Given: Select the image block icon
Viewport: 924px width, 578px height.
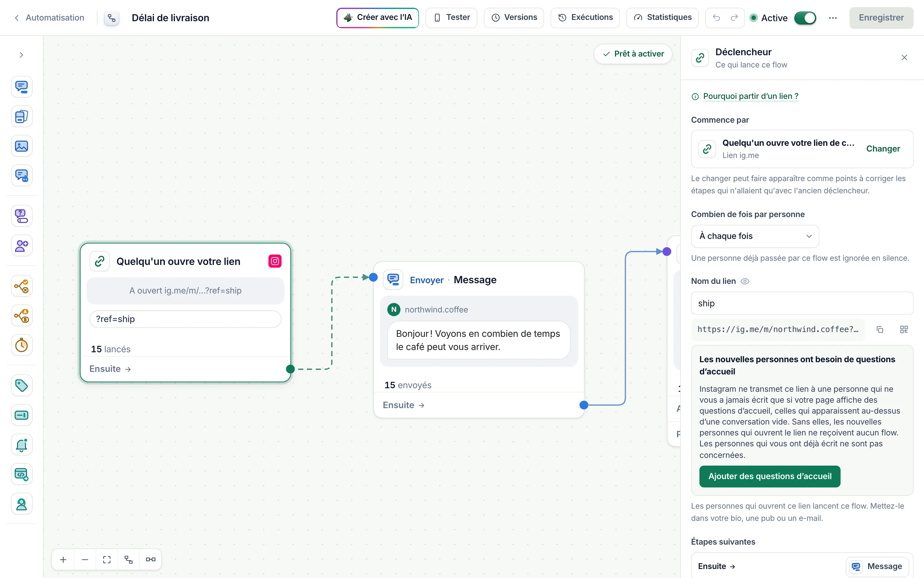Looking at the screenshot, I should tap(21, 146).
